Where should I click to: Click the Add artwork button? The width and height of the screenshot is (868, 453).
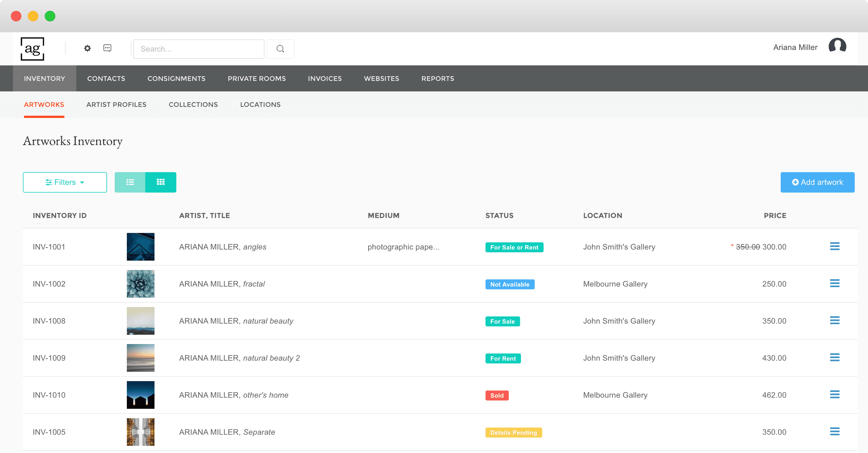[x=817, y=182]
